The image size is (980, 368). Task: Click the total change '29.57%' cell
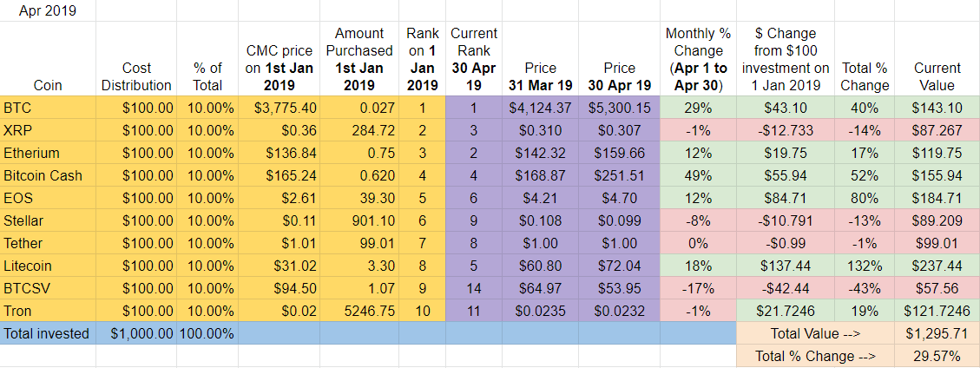pyautogui.click(x=937, y=356)
